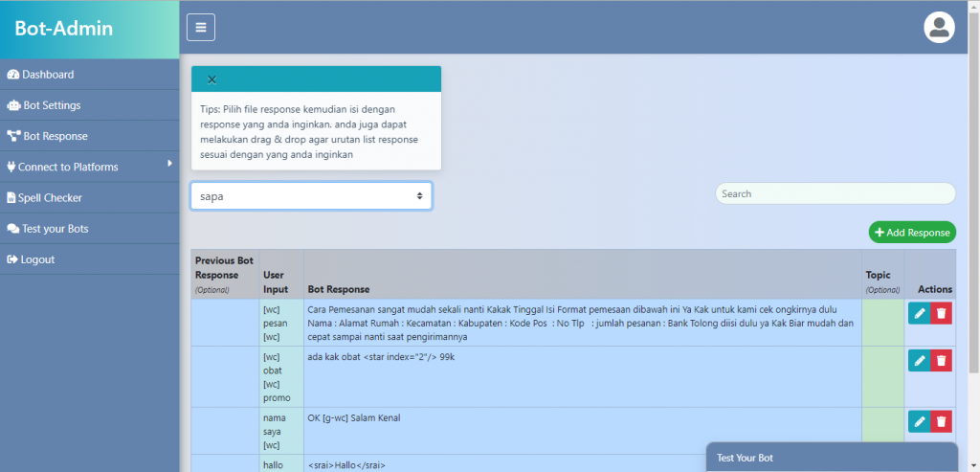Close the tips card with X
Image resolution: width=980 pixels, height=472 pixels.
pyautogui.click(x=212, y=79)
